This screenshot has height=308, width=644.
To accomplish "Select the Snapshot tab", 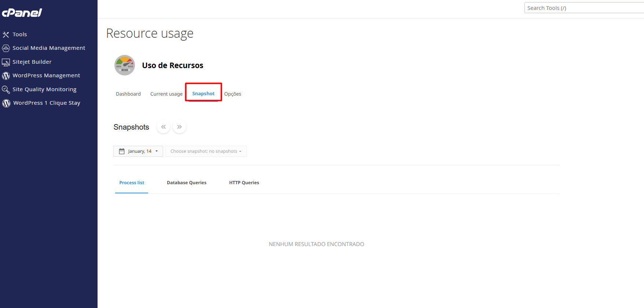I will 203,94.
